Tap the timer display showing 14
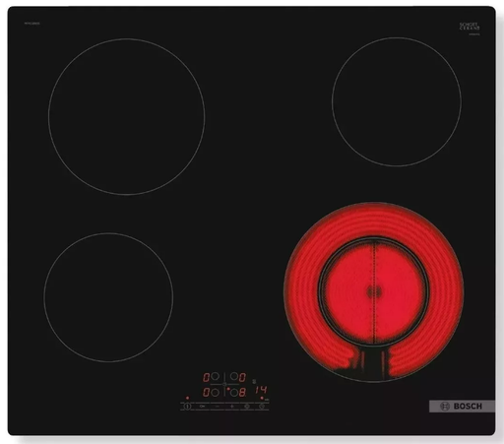 261,390
